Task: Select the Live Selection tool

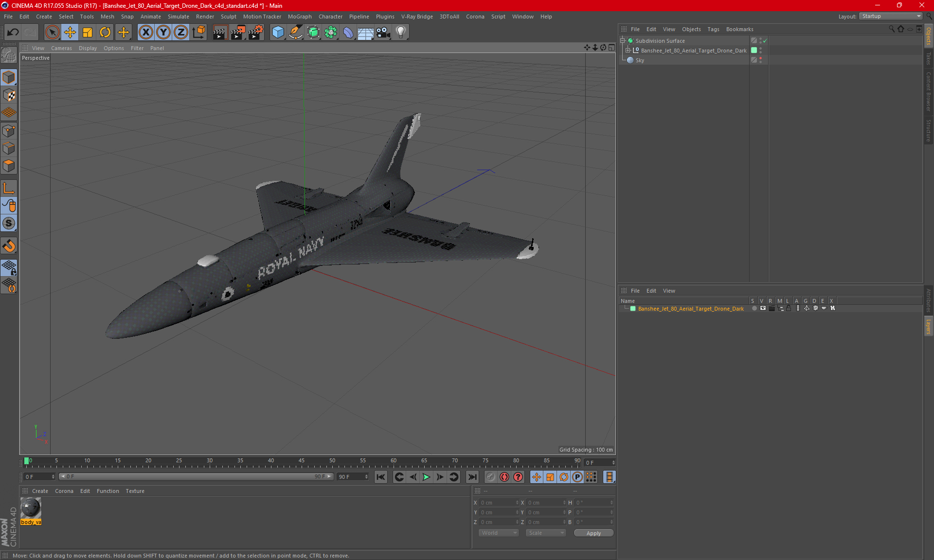Action: [52, 33]
